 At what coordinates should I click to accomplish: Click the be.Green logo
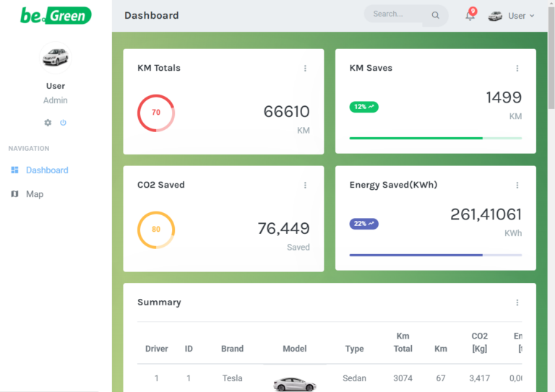(x=56, y=16)
